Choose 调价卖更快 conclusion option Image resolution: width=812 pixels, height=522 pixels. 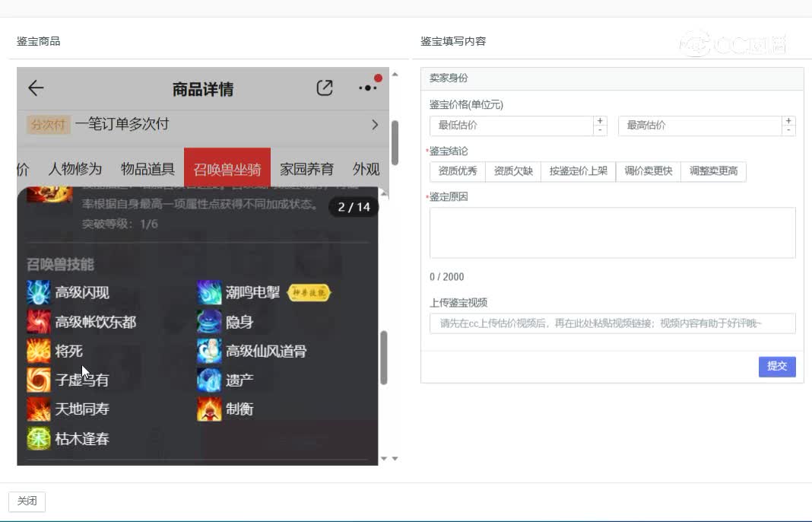649,171
